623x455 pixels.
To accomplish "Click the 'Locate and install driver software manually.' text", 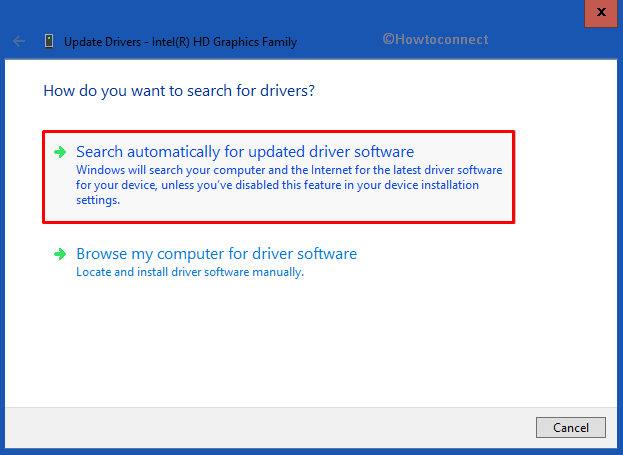I will [x=190, y=272].
